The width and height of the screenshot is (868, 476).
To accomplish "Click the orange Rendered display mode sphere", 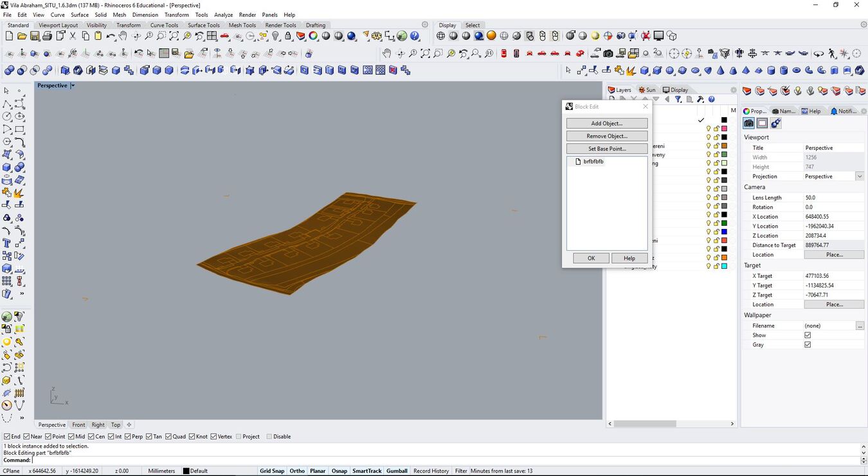I will coord(491,36).
